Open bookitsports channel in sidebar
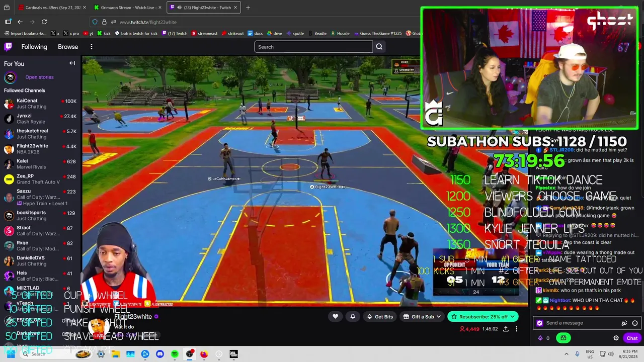Image resolution: width=644 pixels, height=362 pixels. tap(40, 215)
